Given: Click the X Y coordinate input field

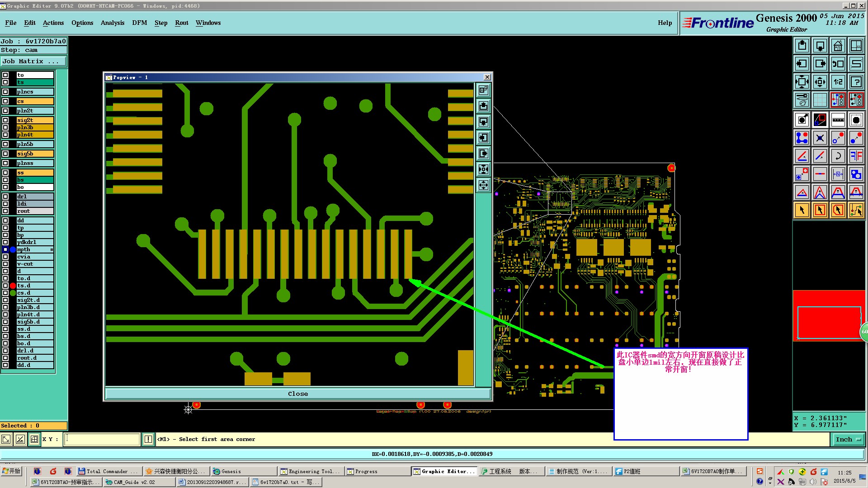Looking at the screenshot, I should click(x=102, y=439).
